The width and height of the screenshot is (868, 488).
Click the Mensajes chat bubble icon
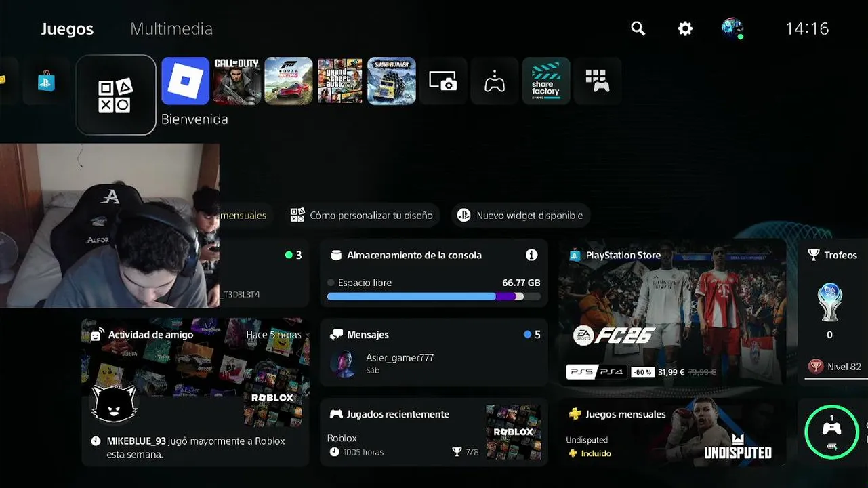(x=336, y=335)
